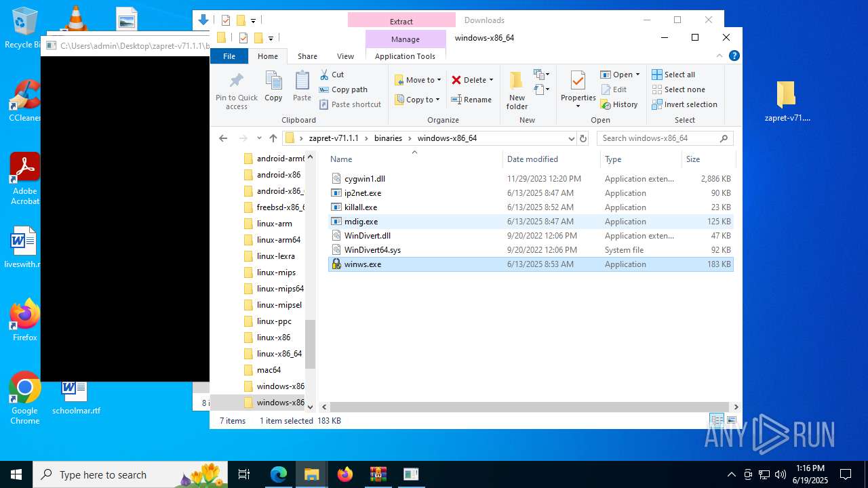Image resolution: width=868 pixels, height=488 pixels.
Task: Collapse the ribbon with chevron
Action: pos(720,56)
